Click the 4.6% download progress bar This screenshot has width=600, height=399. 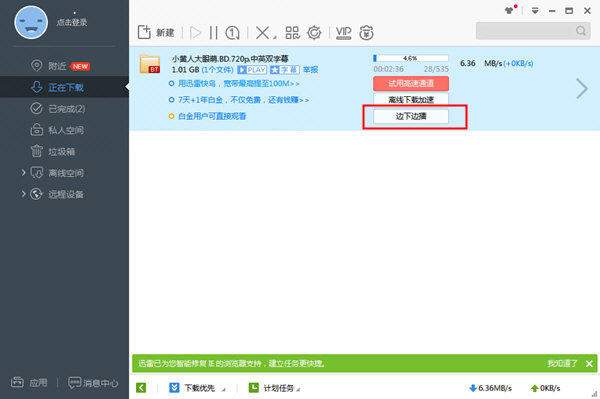(x=411, y=58)
